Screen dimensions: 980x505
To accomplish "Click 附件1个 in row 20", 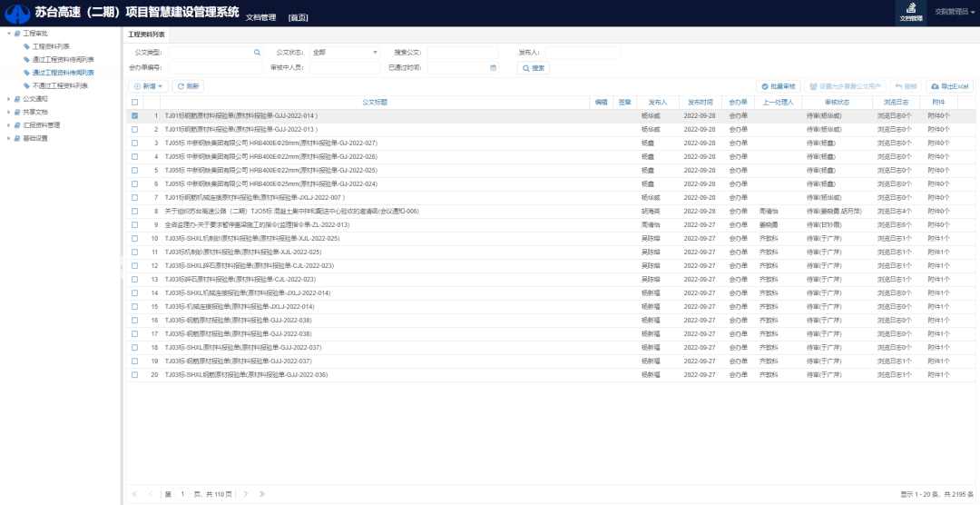I will click(x=939, y=375).
